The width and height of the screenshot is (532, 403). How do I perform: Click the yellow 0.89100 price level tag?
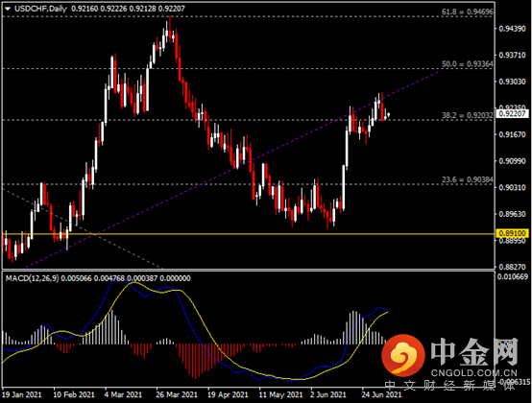click(513, 233)
